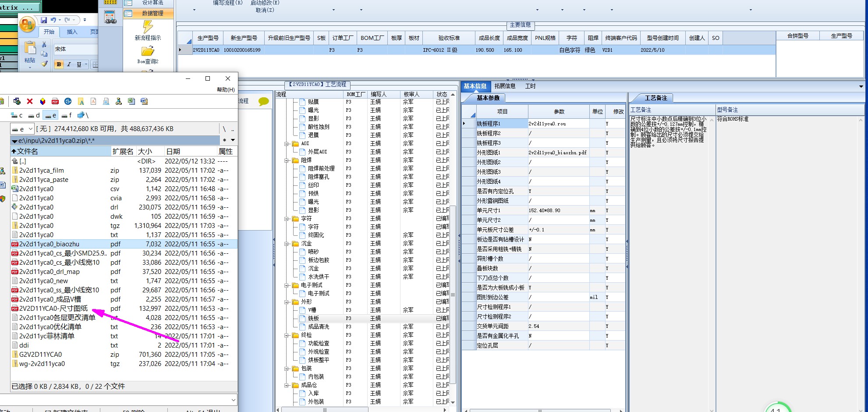Click the printer preview page icon in toolbar
The height and width of the screenshot is (412, 868).
click(x=106, y=101)
